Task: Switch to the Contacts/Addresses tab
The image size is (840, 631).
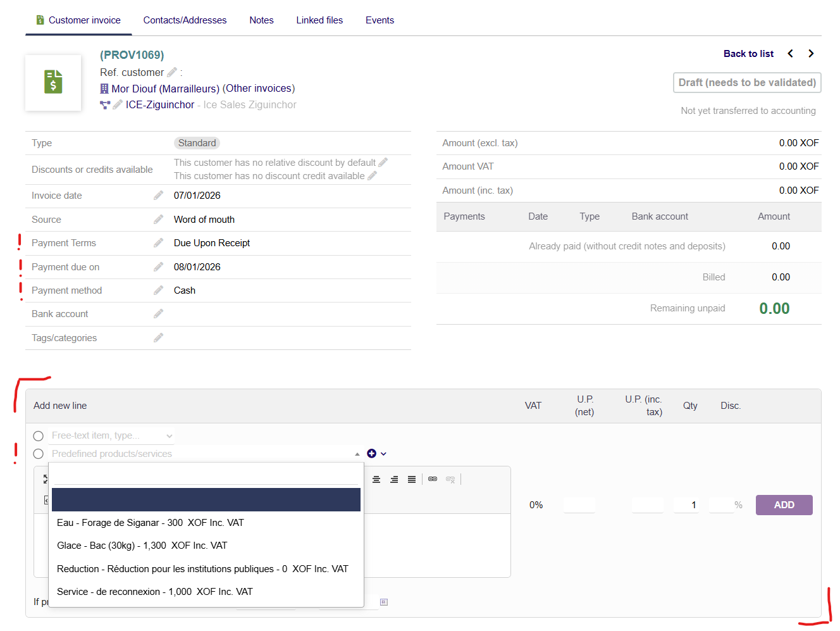Action: pyautogui.click(x=185, y=20)
